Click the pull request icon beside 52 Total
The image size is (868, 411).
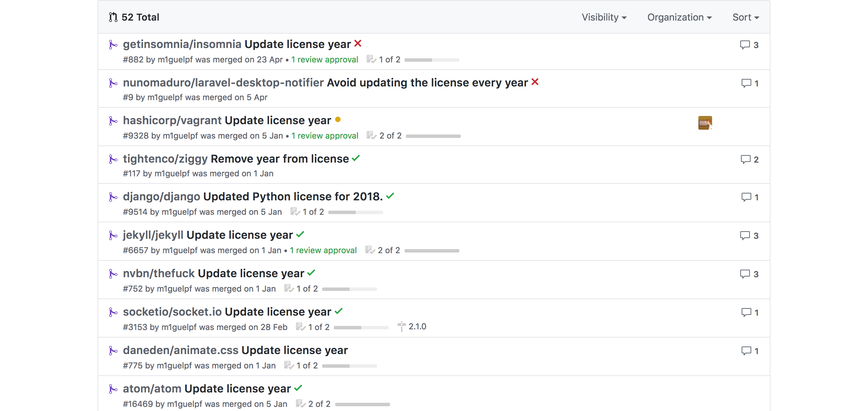click(x=113, y=17)
